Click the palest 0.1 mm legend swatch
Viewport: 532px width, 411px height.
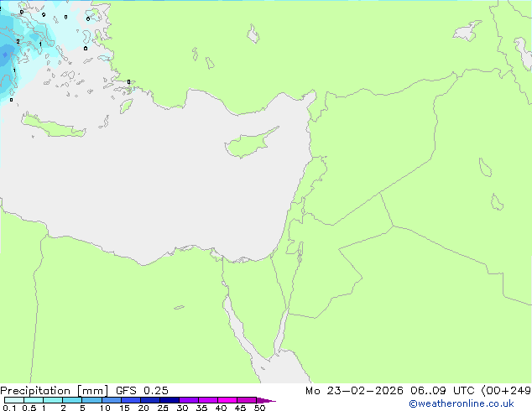(x=14, y=400)
